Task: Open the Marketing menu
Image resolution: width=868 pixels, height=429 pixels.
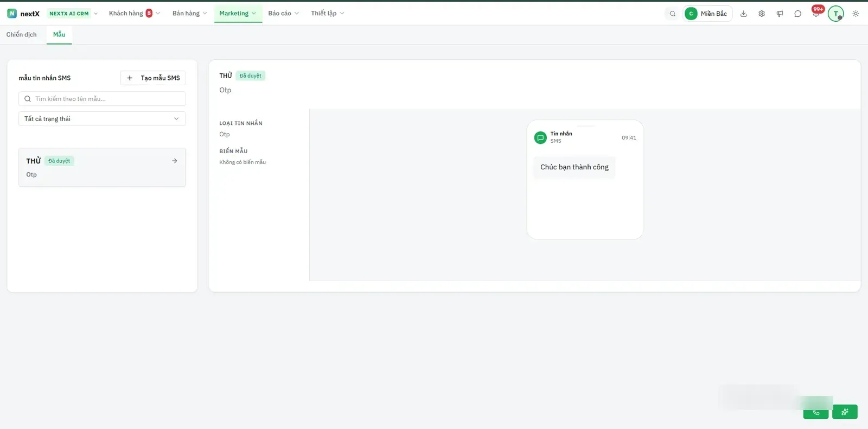Action: pyautogui.click(x=238, y=13)
